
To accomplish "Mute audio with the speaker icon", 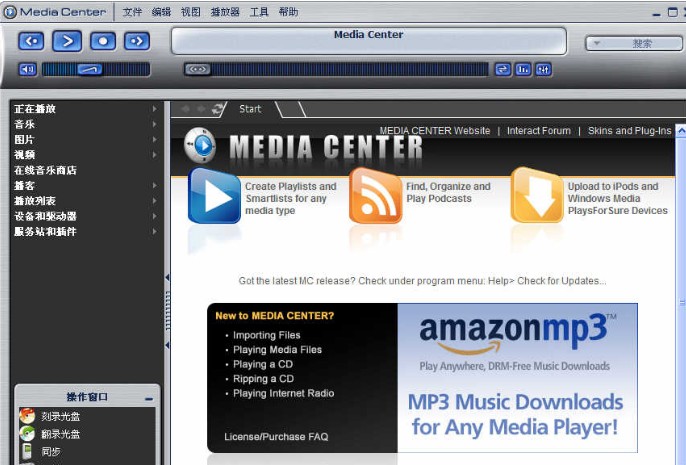I will click(x=27, y=70).
